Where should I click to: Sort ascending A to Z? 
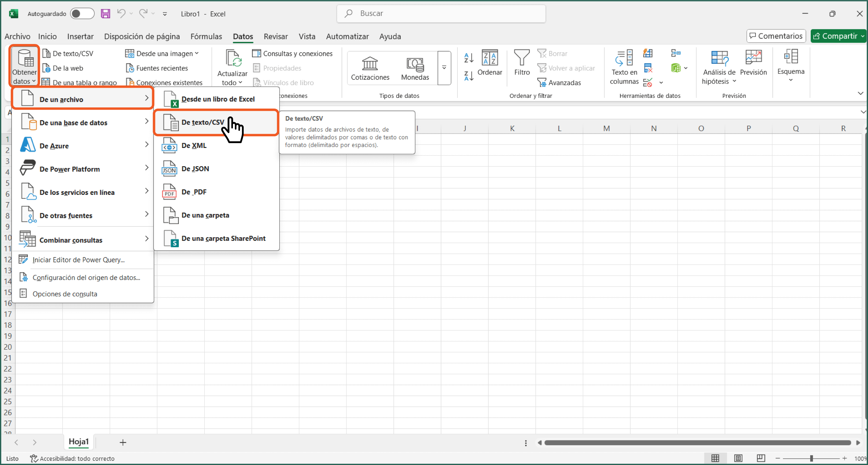(x=469, y=58)
